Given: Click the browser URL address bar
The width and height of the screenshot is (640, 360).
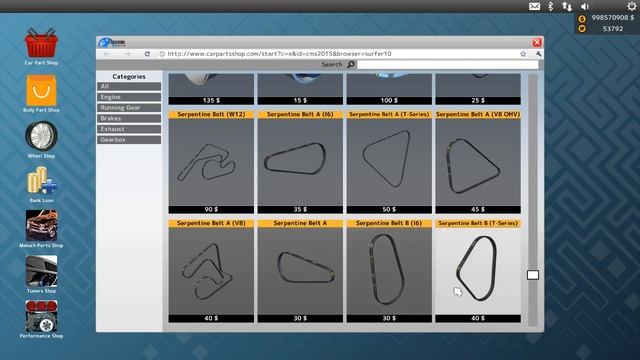Looking at the screenshot, I should [341, 54].
